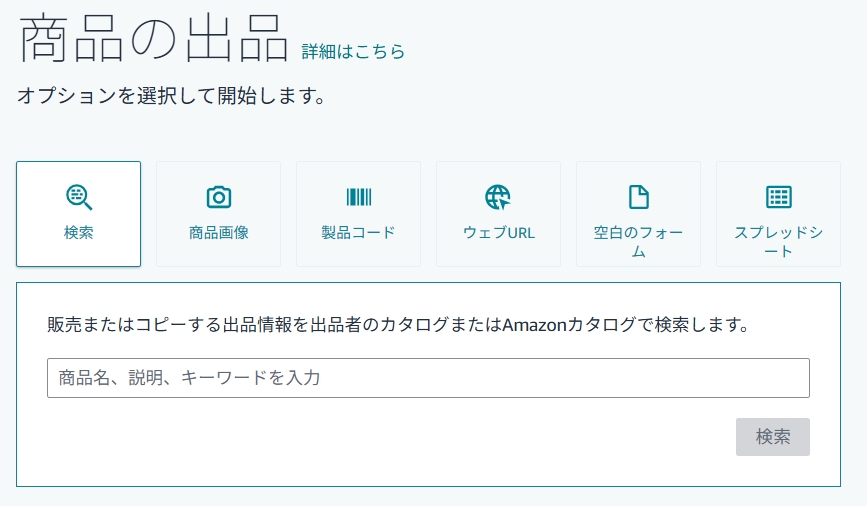Viewport: 867px width, 506px height.
Task: Select the camera icon for 商品画像
Action: (218, 197)
